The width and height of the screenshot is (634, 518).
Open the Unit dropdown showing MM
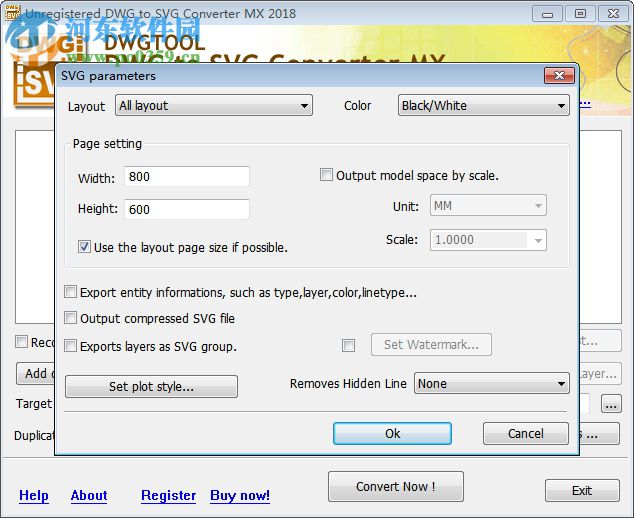click(488, 205)
